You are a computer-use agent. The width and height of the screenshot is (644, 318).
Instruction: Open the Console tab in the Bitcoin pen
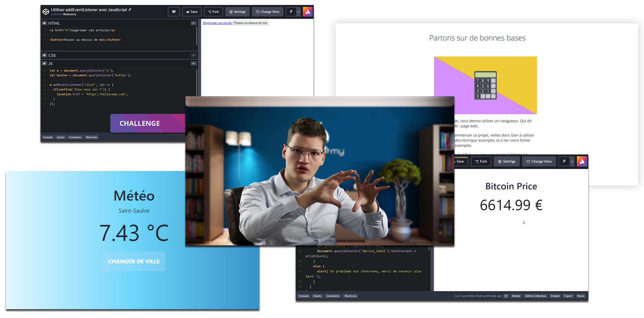tap(303, 296)
